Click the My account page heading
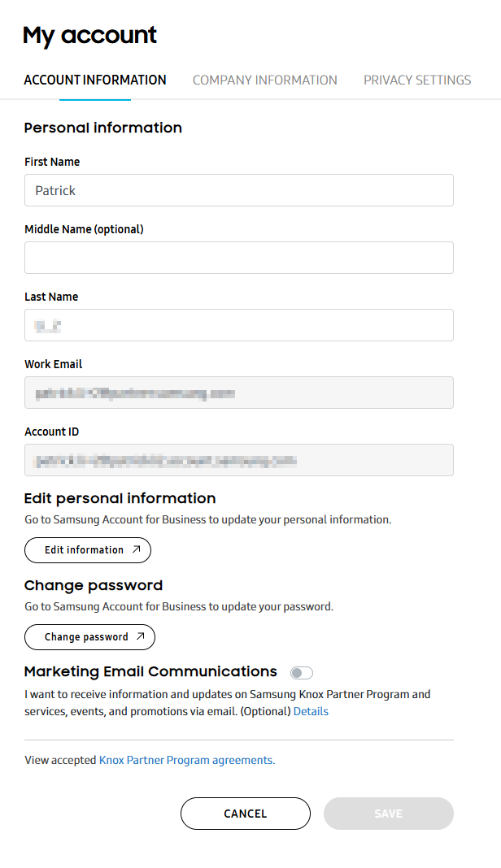The image size is (501, 868). click(x=89, y=35)
